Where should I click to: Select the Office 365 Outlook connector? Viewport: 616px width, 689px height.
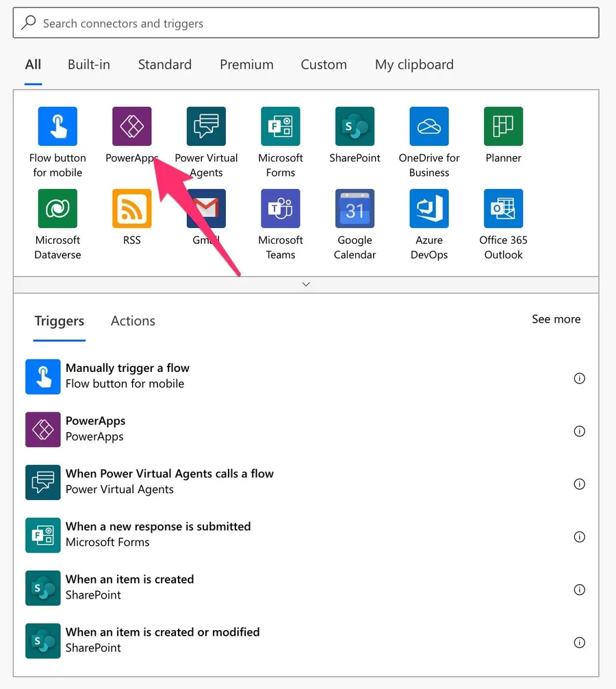(x=503, y=209)
